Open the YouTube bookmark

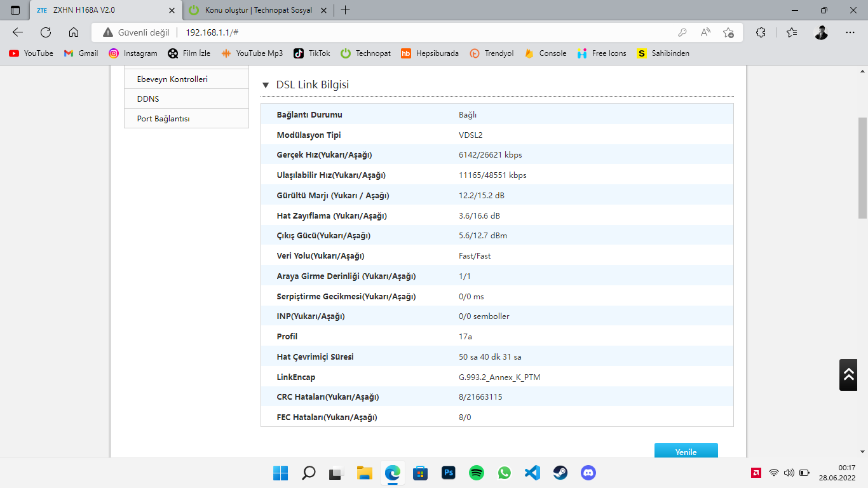pyautogui.click(x=31, y=53)
